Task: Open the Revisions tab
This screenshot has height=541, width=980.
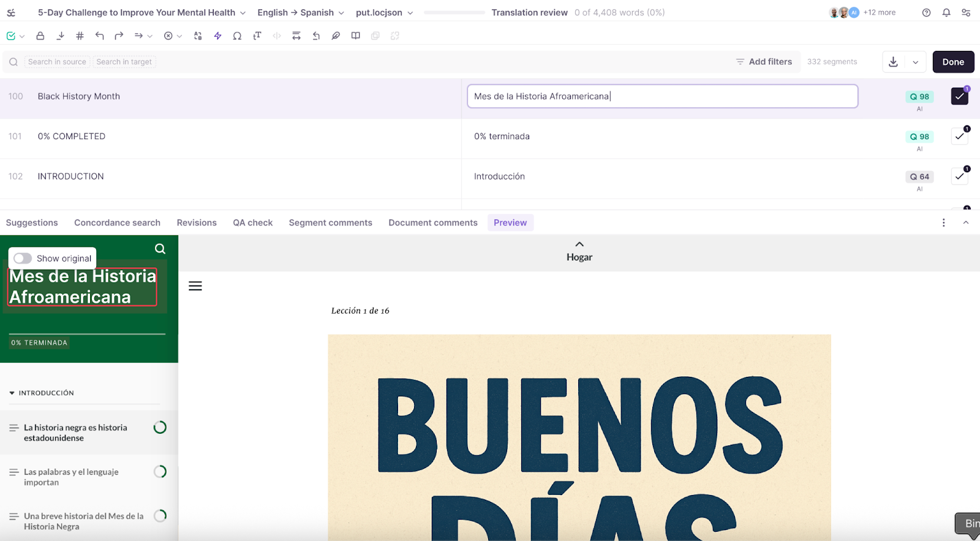Action: pyautogui.click(x=197, y=223)
